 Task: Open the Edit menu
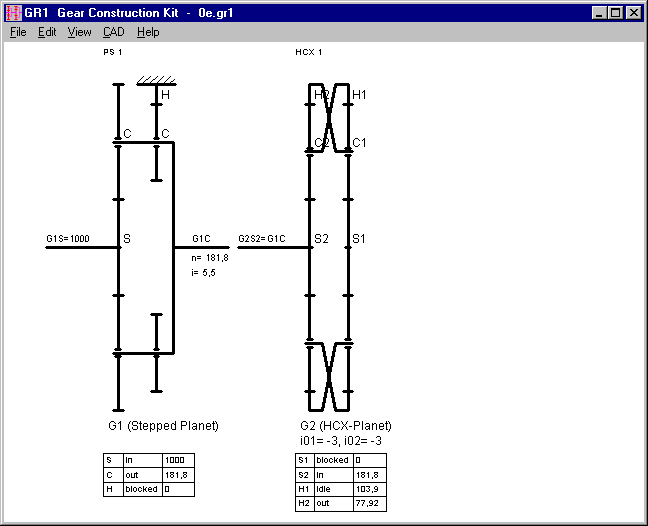[47, 32]
